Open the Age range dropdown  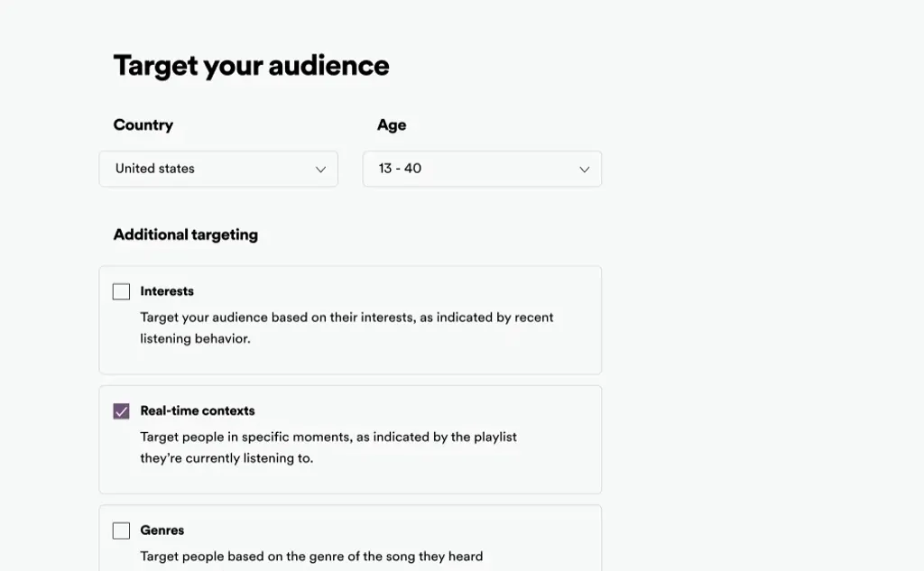[x=482, y=169]
